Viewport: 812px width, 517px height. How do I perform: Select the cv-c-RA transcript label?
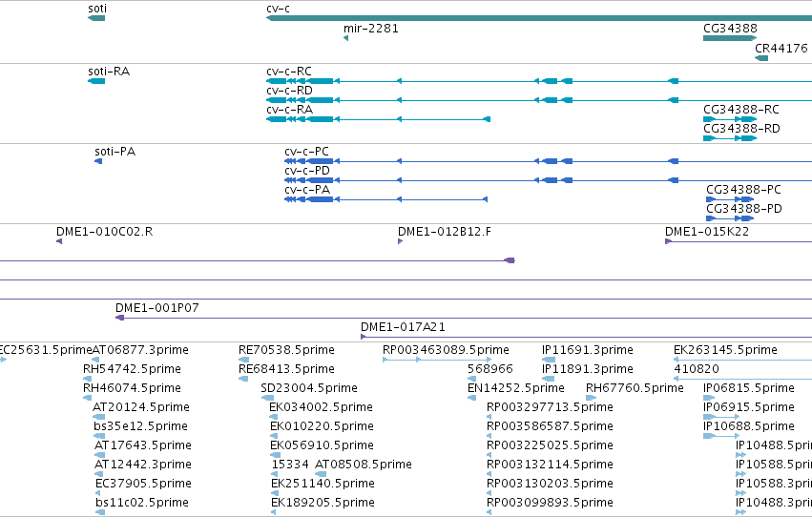tap(289, 109)
